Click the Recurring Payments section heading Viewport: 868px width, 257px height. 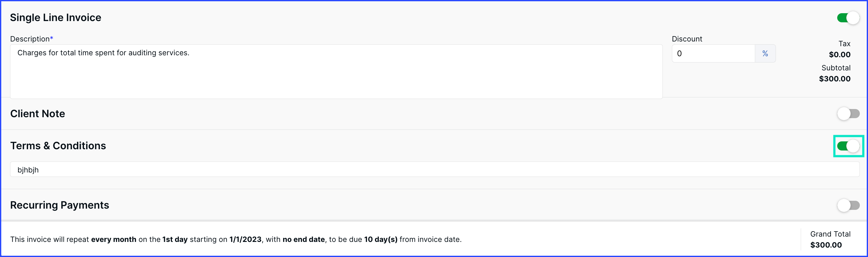point(60,205)
